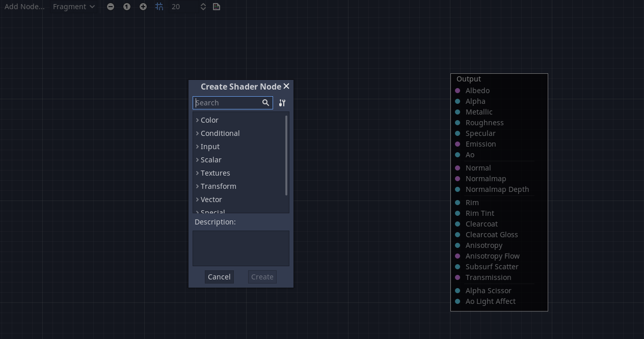
Task: Expand the Vector category arrow
Action: point(198,200)
